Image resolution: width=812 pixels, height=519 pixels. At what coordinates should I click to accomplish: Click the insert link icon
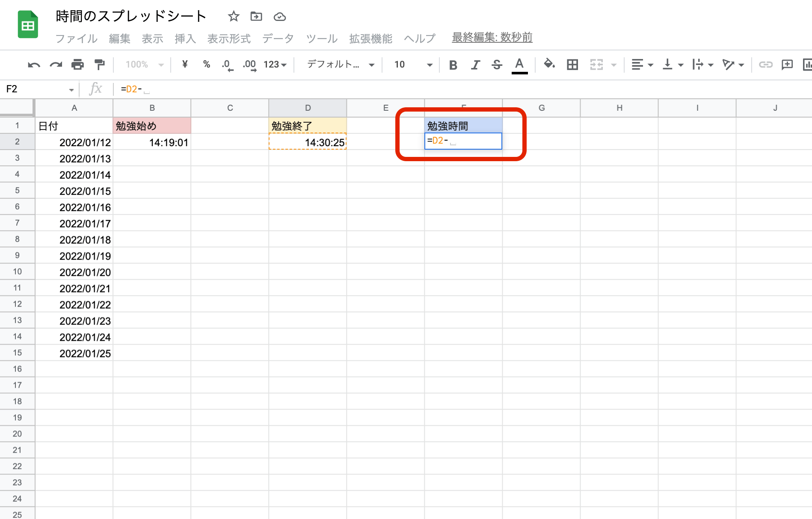(x=765, y=65)
